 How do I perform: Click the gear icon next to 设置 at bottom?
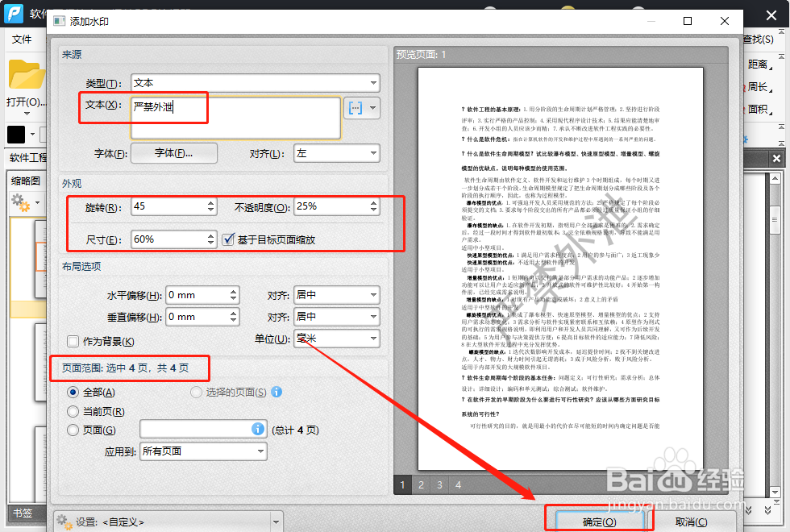point(62,522)
